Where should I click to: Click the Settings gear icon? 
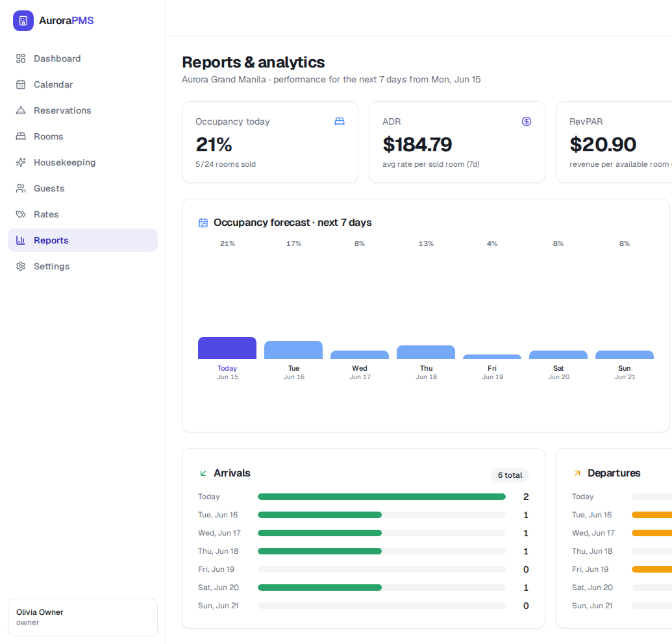point(21,266)
